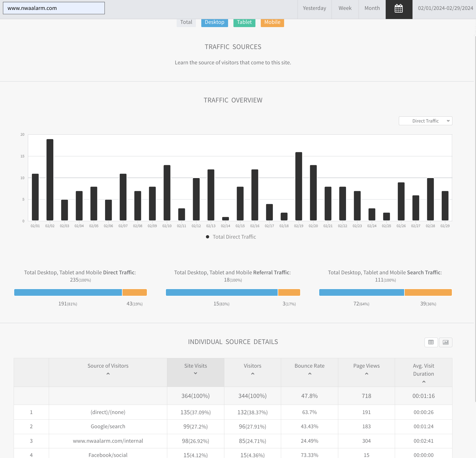476x458 pixels.
Task: Click the Google/search source row
Action: (x=233, y=427)
